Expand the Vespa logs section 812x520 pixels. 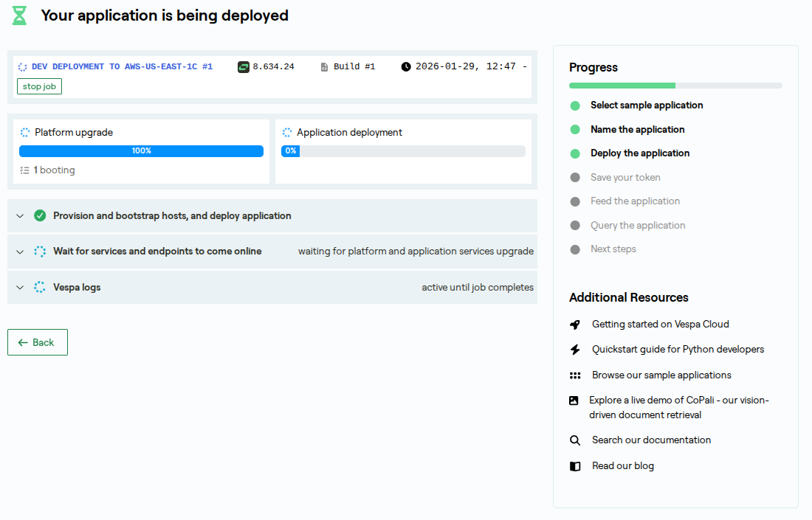(x=20, y=288)
